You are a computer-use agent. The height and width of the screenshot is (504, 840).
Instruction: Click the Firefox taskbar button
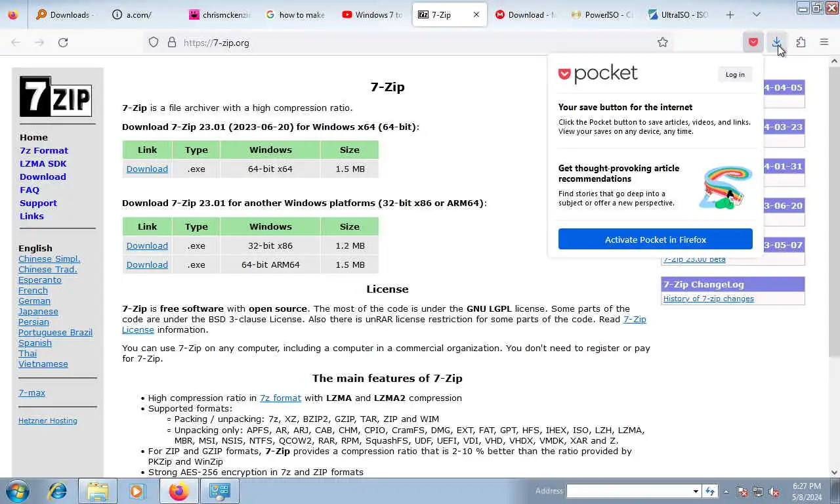(x=178, y=491)
